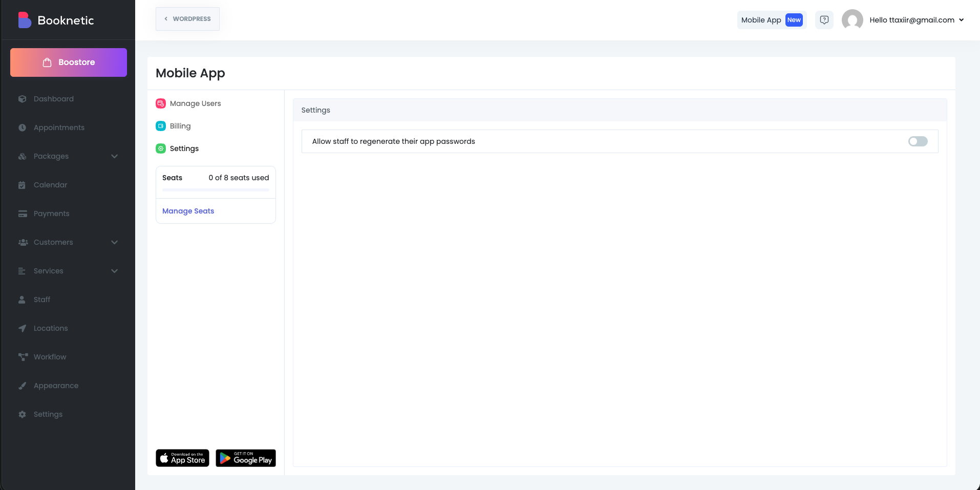Image resolution: width=980 pixels, height=490 pixels.
Task: Click the Workflow diagram icon
Action: (x=22, y=357)
